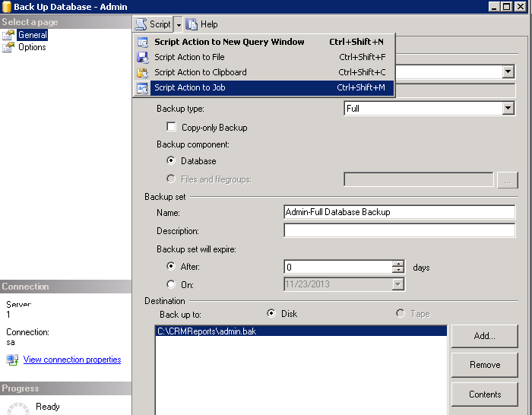
Task: Minimize the Back Up Database window
Action: click(494, 6)
